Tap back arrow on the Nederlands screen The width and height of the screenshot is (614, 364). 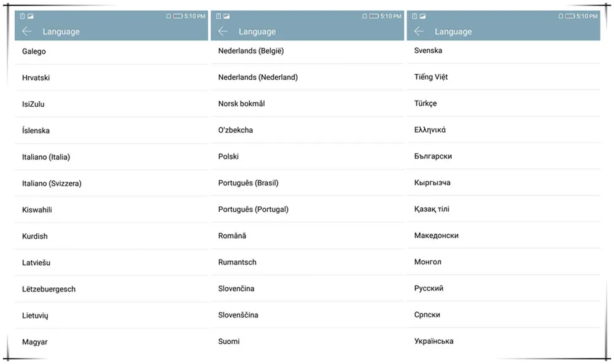tap(223, 31)
